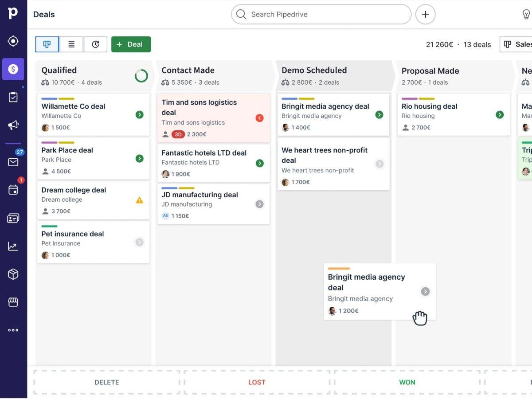Click the 13 deals count
532x399 pixels.
click(477, 44)
